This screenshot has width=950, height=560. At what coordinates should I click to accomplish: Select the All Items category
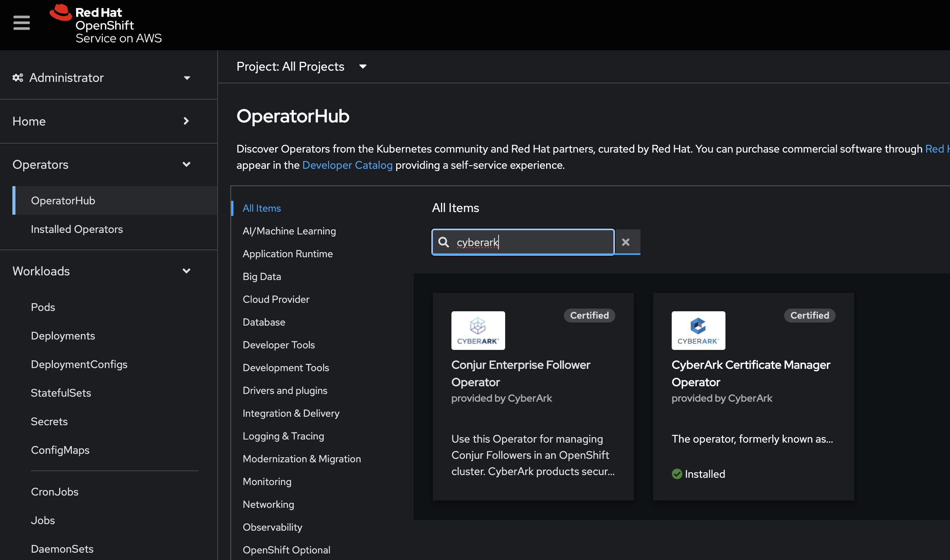262,208
